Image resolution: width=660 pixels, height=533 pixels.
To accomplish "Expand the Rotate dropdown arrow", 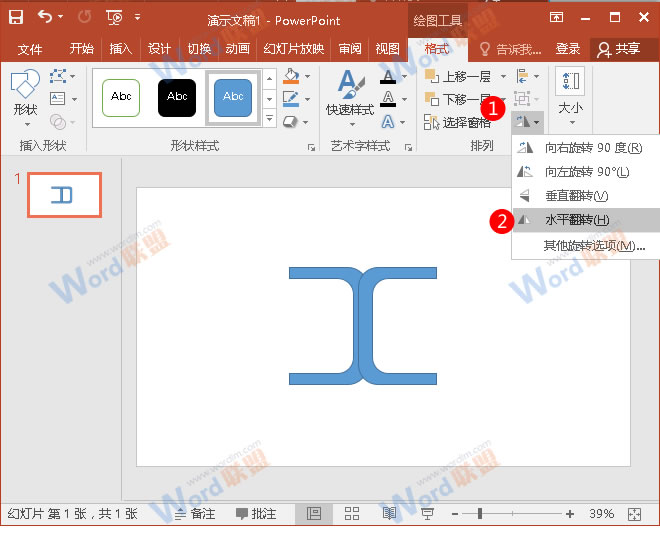I will point(537,122).
